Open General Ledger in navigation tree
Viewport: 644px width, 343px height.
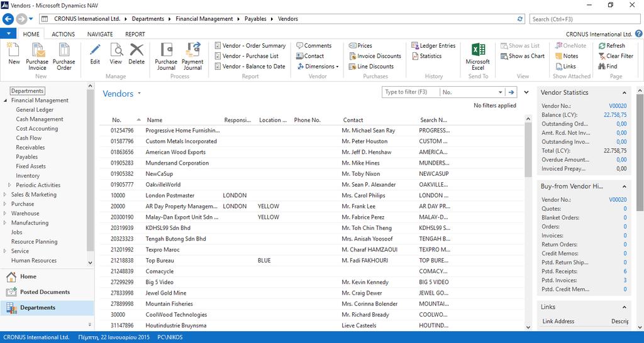[35, 109]
